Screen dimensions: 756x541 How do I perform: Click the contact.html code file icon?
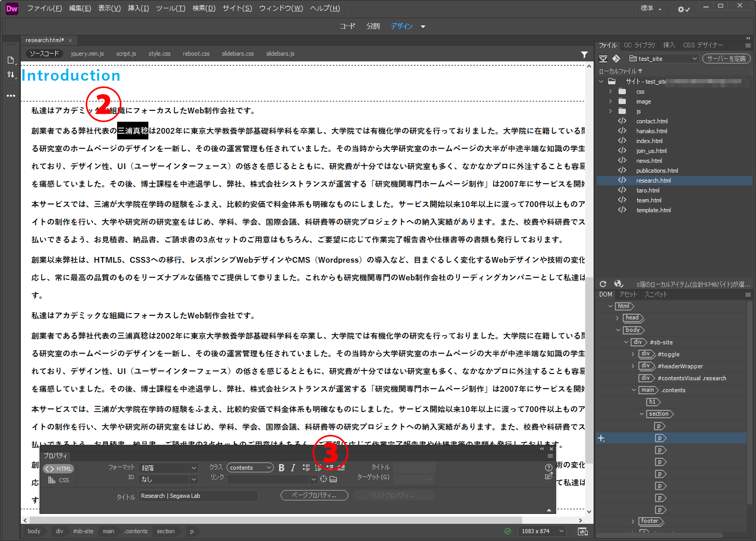click(x=622, y=121)
